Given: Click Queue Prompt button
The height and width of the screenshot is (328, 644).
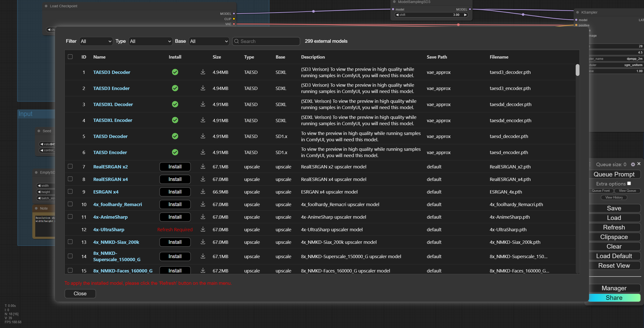Looking at the screenshot, I should tap(614, 174).
